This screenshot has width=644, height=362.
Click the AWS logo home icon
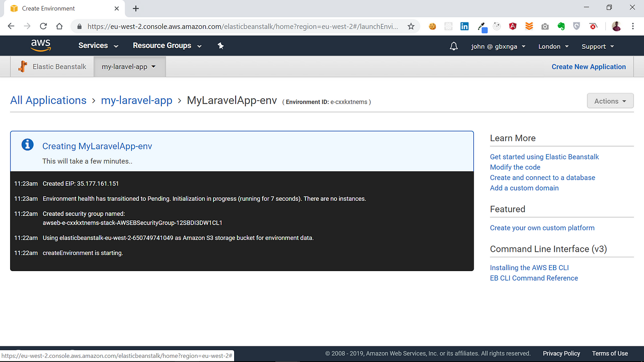41,45
